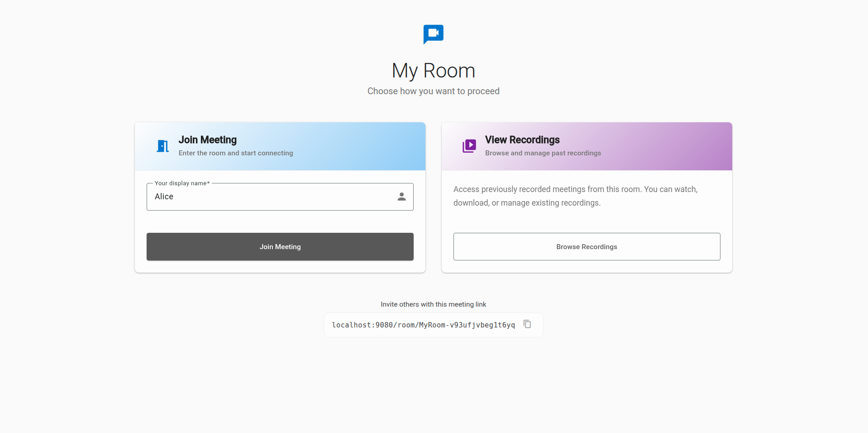Image resolution: width=868 pixels, height=433 pixels.
Task: Click 'Invite others with this meeting link' label
Action: [433, 304]
